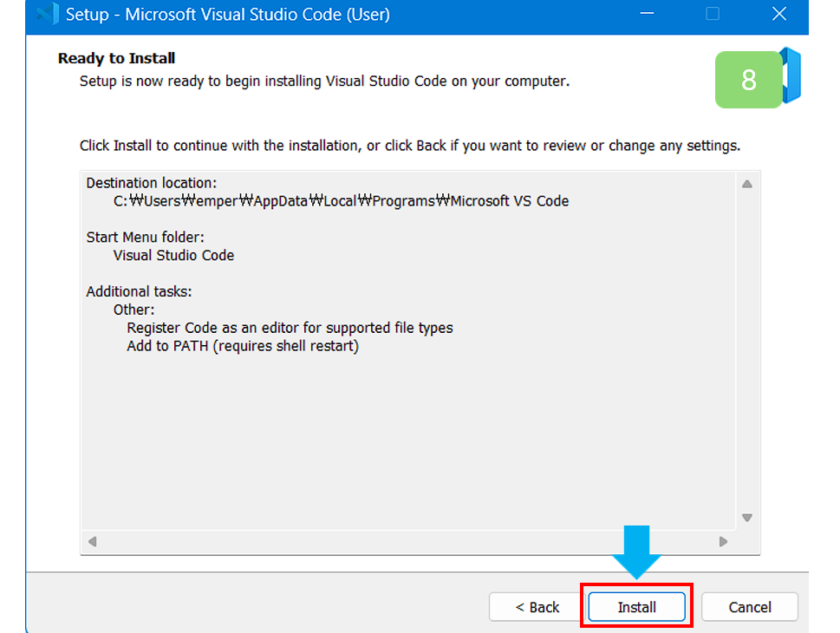The image size is (840, 633).
Task: Click the window title 'Setup - Microsoft Visual Studio Code (User)'
Action: [228, 15]
